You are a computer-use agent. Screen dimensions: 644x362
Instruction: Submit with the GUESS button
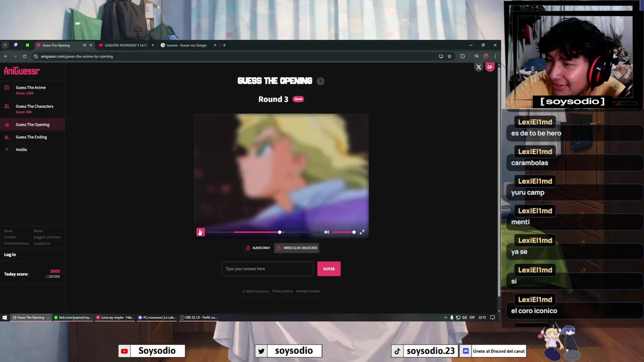[329, 268]
